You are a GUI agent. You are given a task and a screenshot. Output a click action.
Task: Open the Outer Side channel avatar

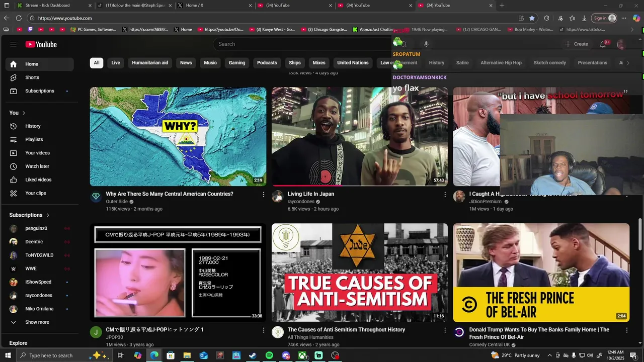(96, 197)
